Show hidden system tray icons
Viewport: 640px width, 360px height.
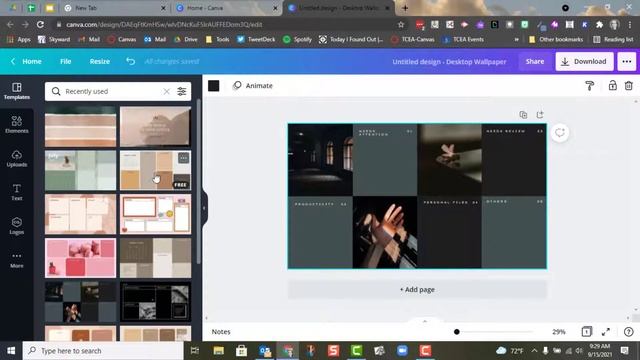point(534,351)
